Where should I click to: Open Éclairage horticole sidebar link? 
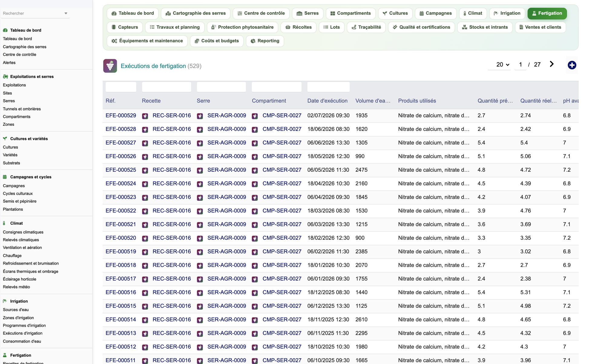20,279
